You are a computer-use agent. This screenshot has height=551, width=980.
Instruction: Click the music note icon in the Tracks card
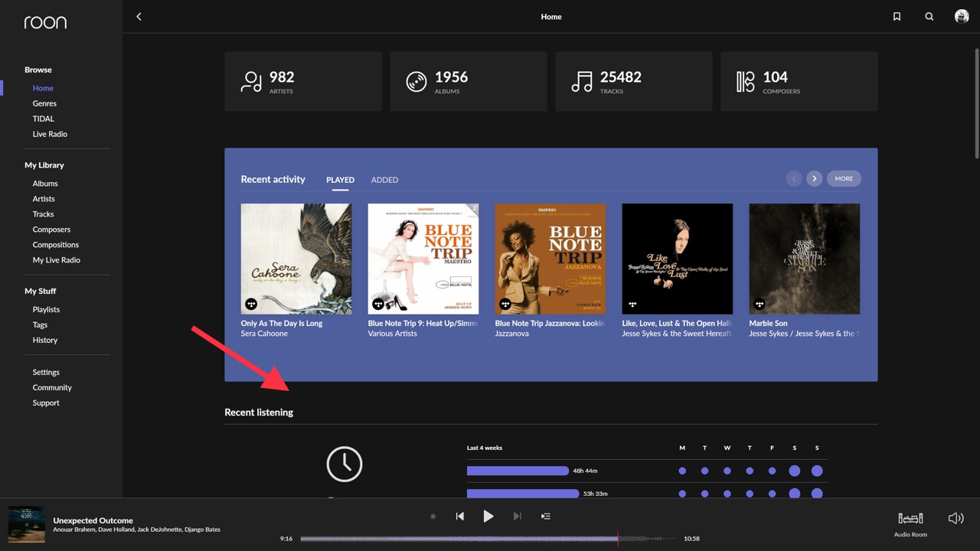click(582, 82)
